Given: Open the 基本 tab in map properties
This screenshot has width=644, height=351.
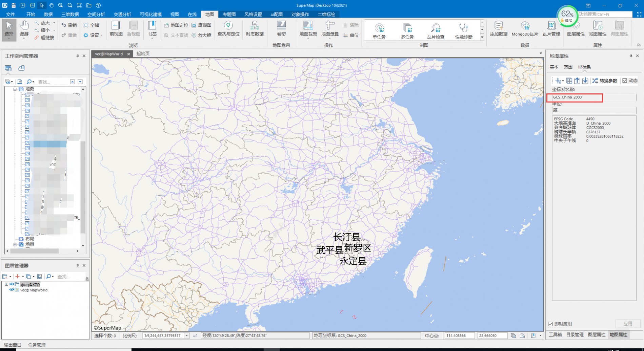Looking at the screenshot, I should click(554, 67).
